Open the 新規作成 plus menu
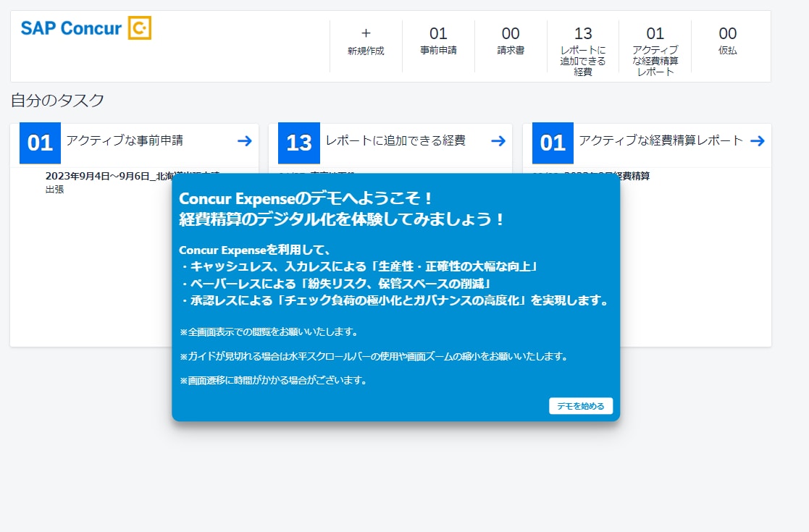 (x=366, y=42)
